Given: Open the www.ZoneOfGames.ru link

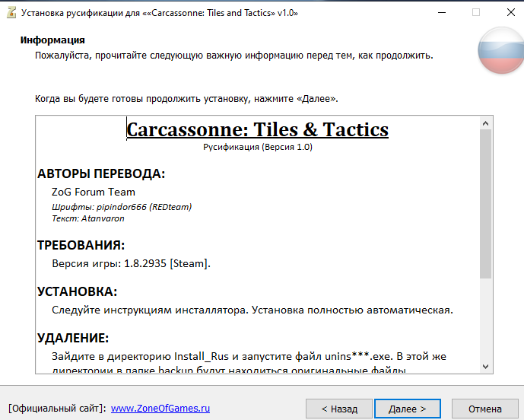Looking at the screenshot, I should [160, 409].
